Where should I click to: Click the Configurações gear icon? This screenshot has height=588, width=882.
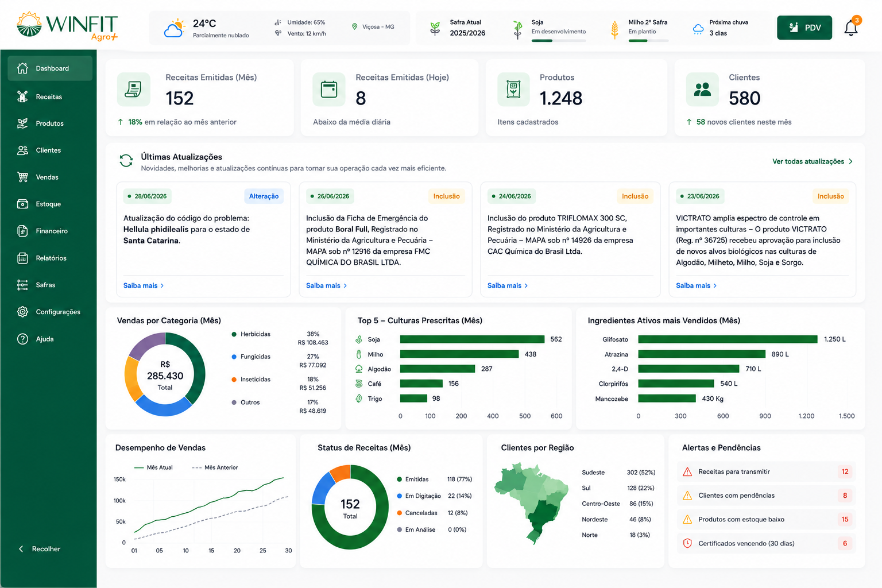coord(22,312)
